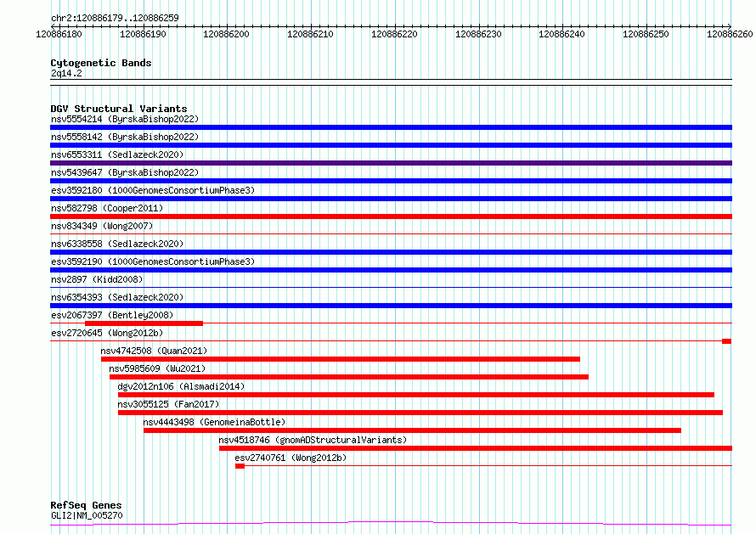The image size is (756, 534).
Task: Click the nsv834349 (Wong2007) label
Action: [x=102, y=226]
